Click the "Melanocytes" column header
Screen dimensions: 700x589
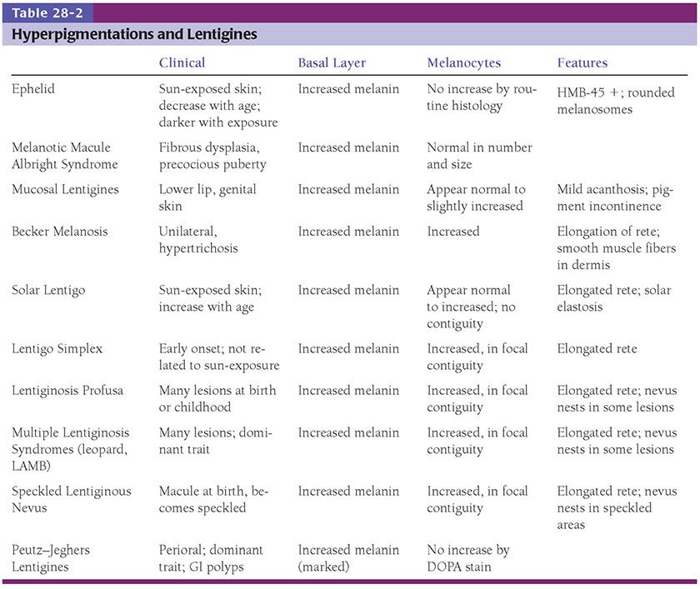point(462,62)
